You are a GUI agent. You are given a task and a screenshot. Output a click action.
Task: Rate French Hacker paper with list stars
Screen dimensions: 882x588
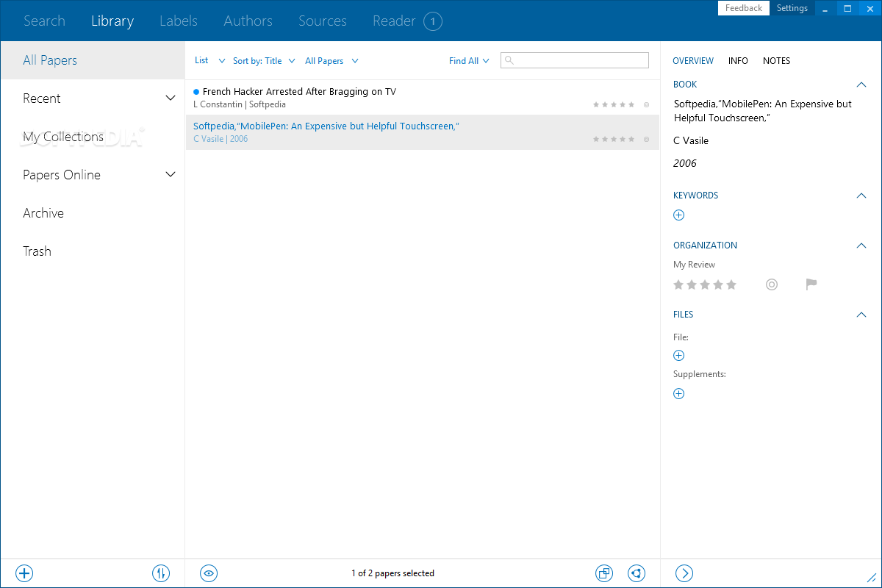pyautogui.click(x=614, y=104)
